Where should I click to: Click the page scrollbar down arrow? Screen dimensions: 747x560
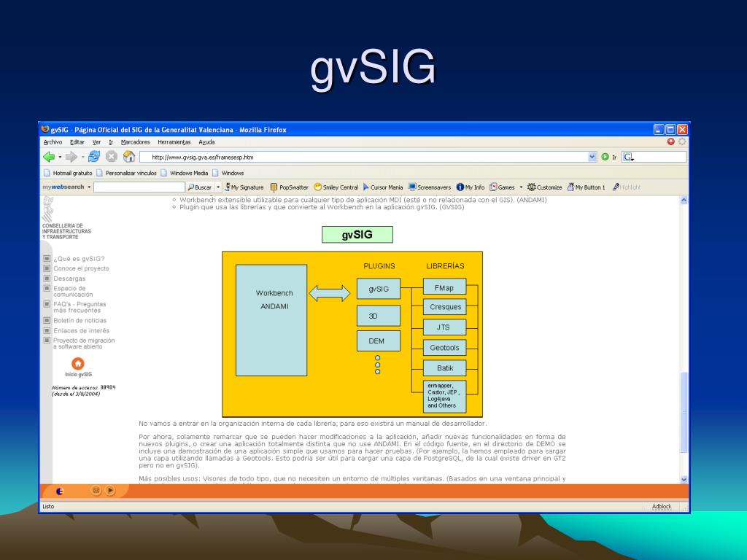tap(684, 480)
